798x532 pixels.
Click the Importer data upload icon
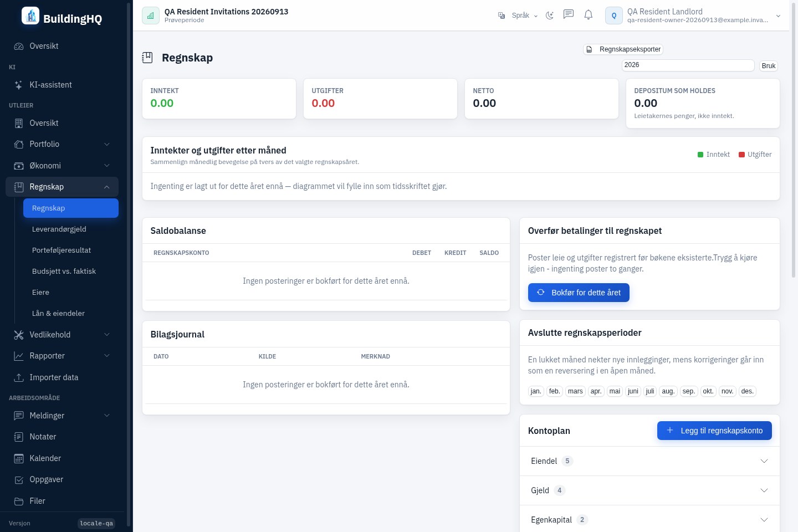tap(19, 377)
